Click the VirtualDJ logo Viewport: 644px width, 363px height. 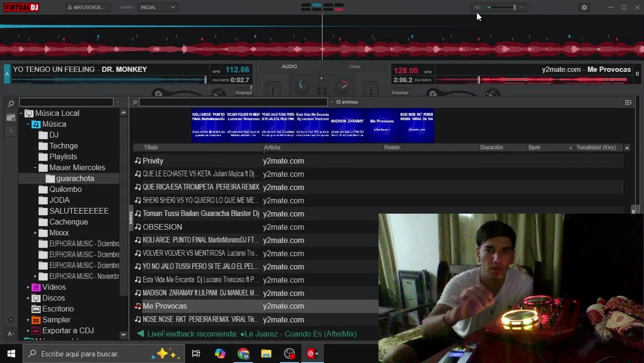point(20,7)
